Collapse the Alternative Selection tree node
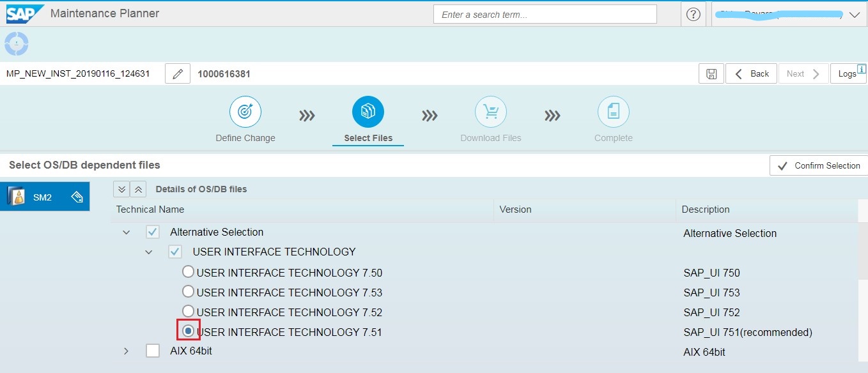This screenshot has height=373, width=868. coord(126,232)
